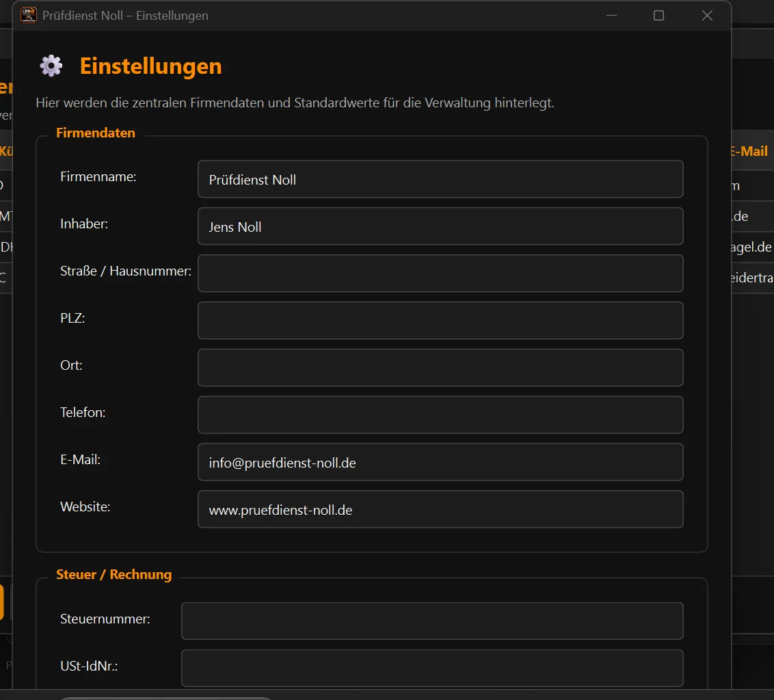Click the PLZ: label
Viewport: 774px width, 700px height.
click(72, 318)
